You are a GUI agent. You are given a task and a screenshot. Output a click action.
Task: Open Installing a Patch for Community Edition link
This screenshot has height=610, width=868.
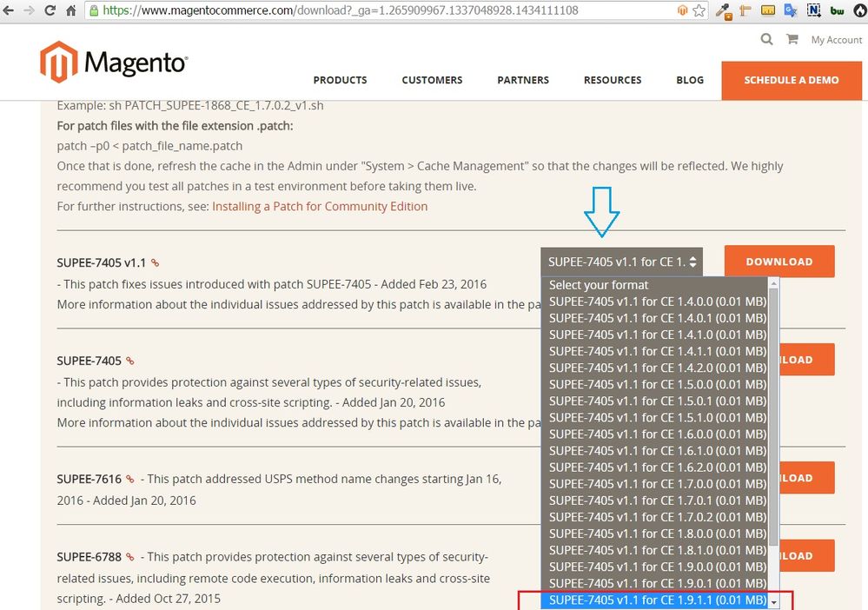click(320, 207)
